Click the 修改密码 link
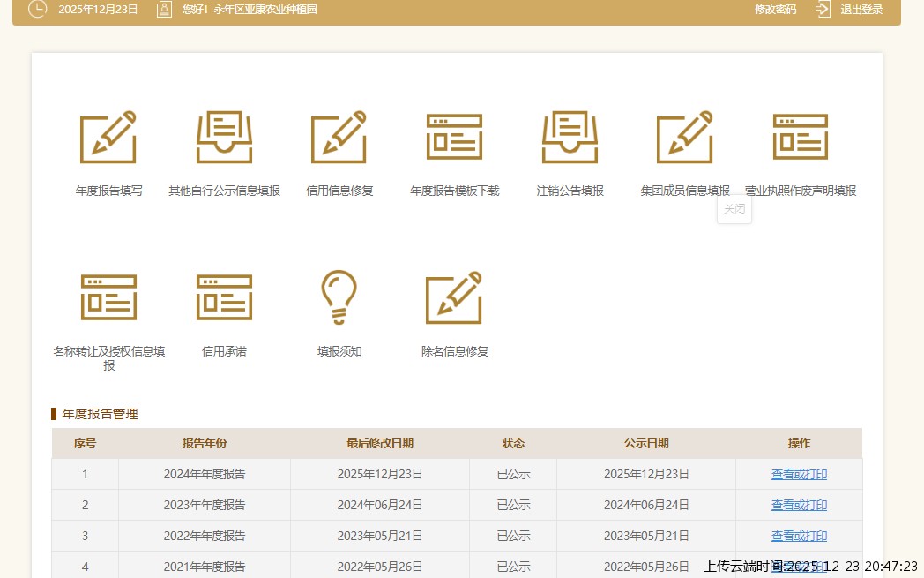Screen dimensions: 924x578 775,10
